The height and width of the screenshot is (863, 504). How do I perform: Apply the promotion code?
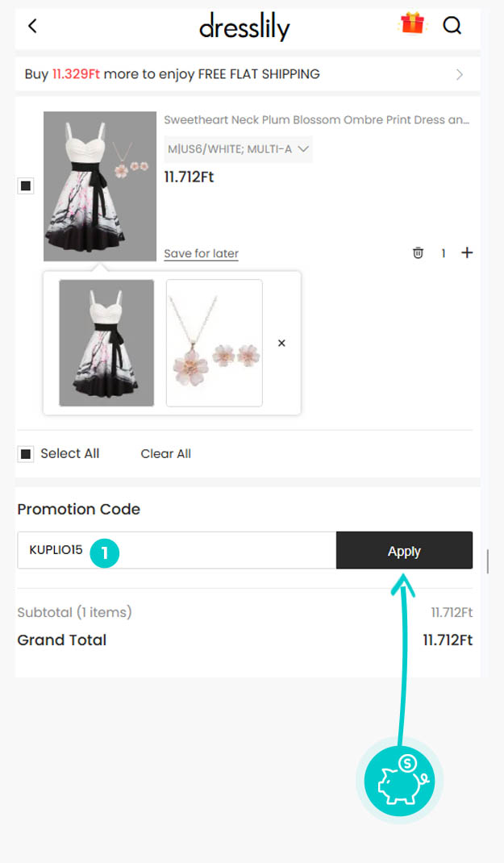pyautogui.click(x=405, y=550)
